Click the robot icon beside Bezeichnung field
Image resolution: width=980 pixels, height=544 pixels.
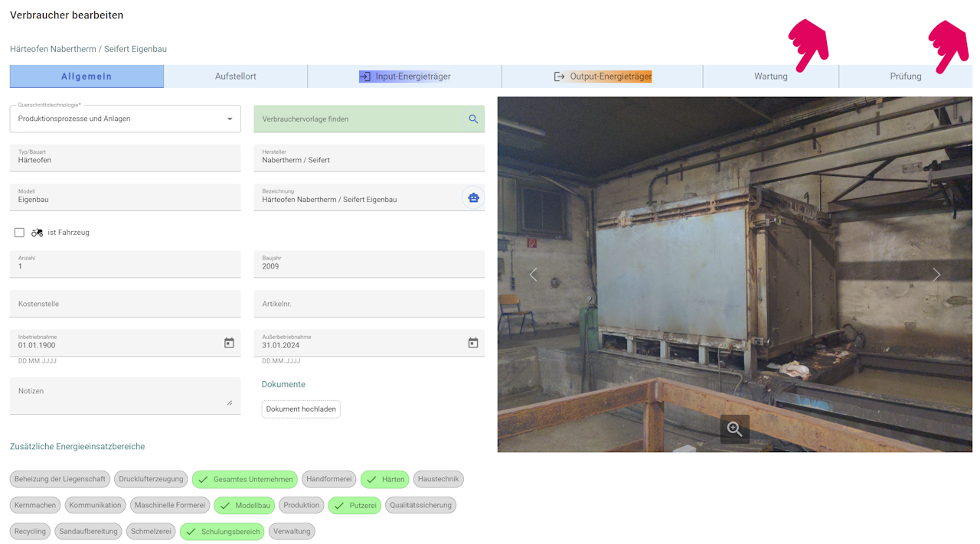tap(473, 197)
